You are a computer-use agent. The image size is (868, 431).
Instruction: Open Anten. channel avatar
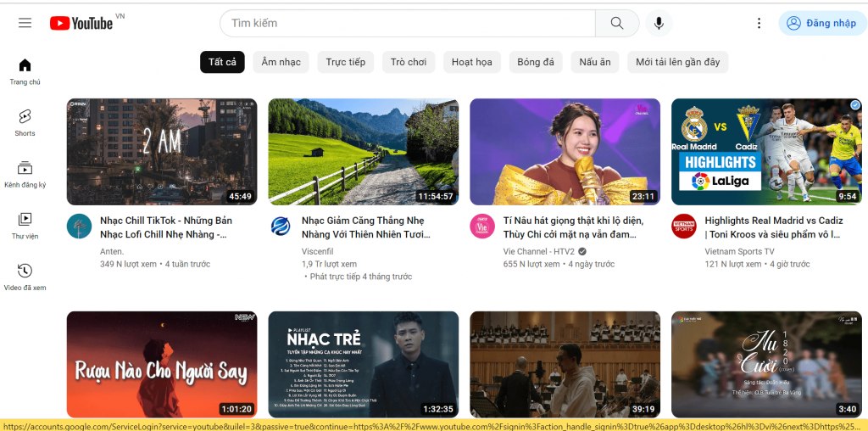tap(79, 226)
